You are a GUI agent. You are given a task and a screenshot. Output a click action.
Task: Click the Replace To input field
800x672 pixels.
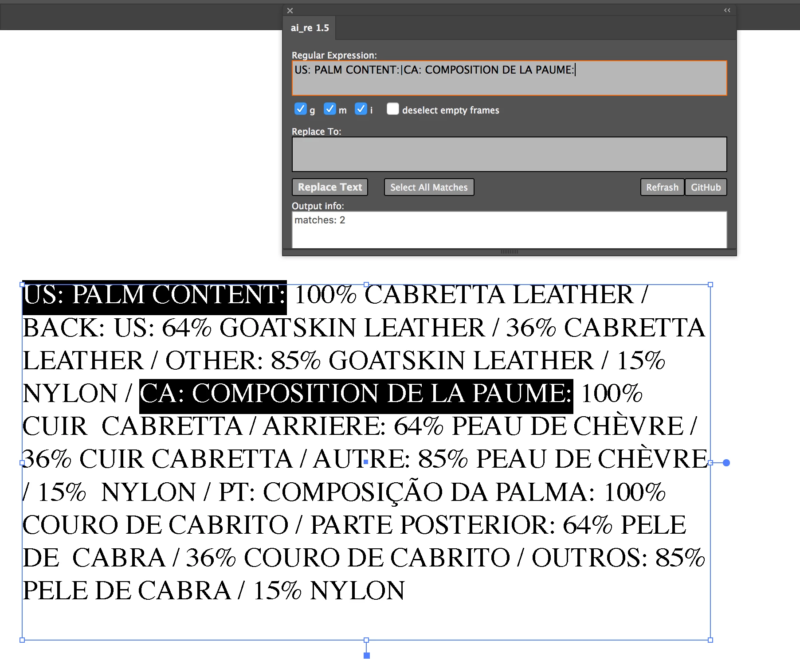pos(509,154)
